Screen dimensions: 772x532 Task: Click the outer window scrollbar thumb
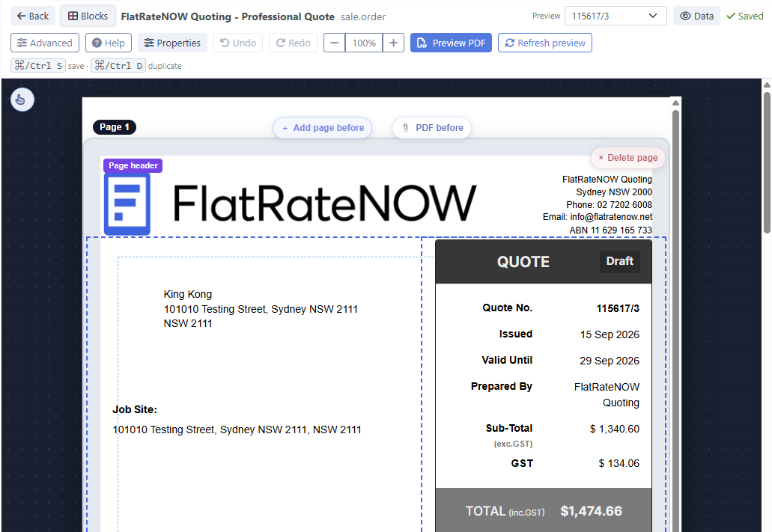(767, 162)
